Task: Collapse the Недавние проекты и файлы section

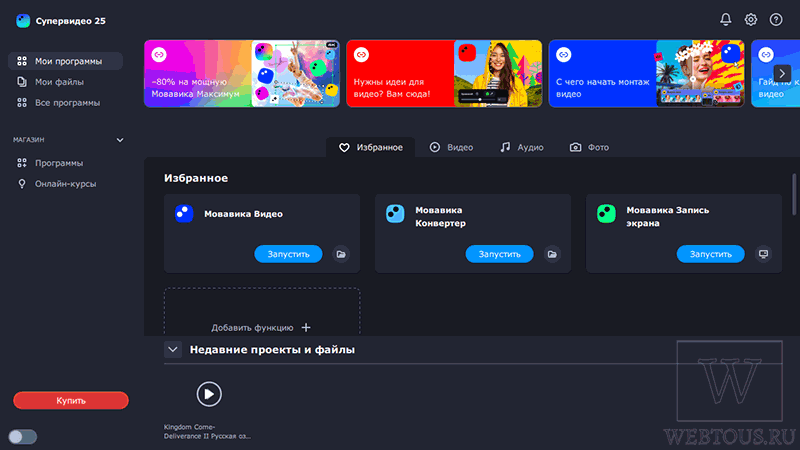Action: pyautogui.click(x=173, y=349)
